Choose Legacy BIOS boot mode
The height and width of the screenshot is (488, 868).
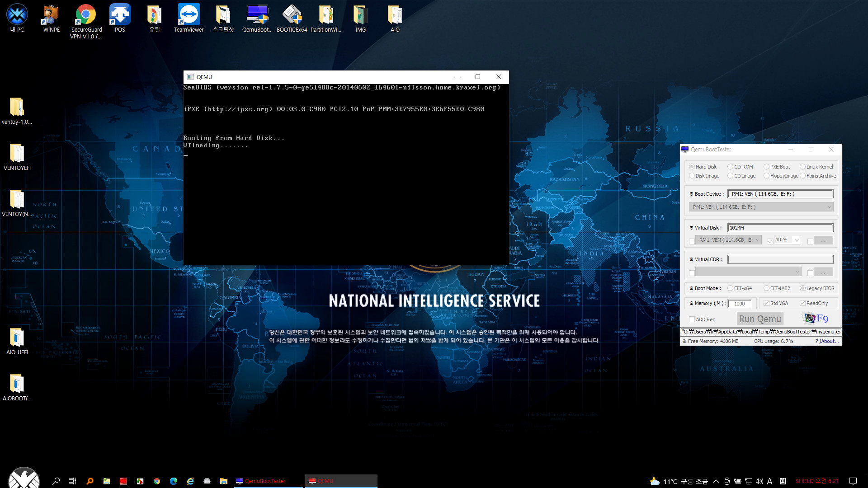click(x=817, y=288)
